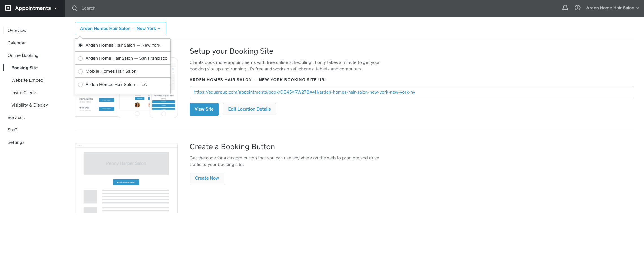This screenshot has height=257, width=644.
Task: Select Mobile Homes Hair Salon radio button
Action: pos(80,71)
